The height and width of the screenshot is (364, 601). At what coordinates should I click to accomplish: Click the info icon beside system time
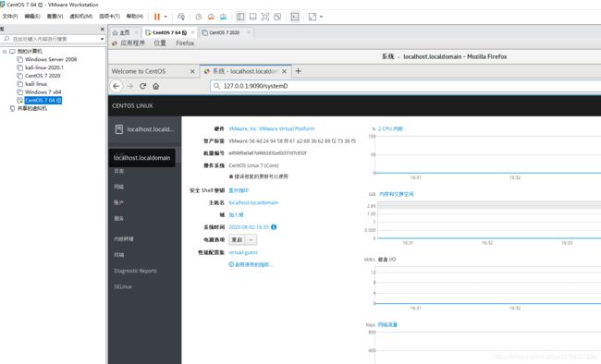point(274,227)
